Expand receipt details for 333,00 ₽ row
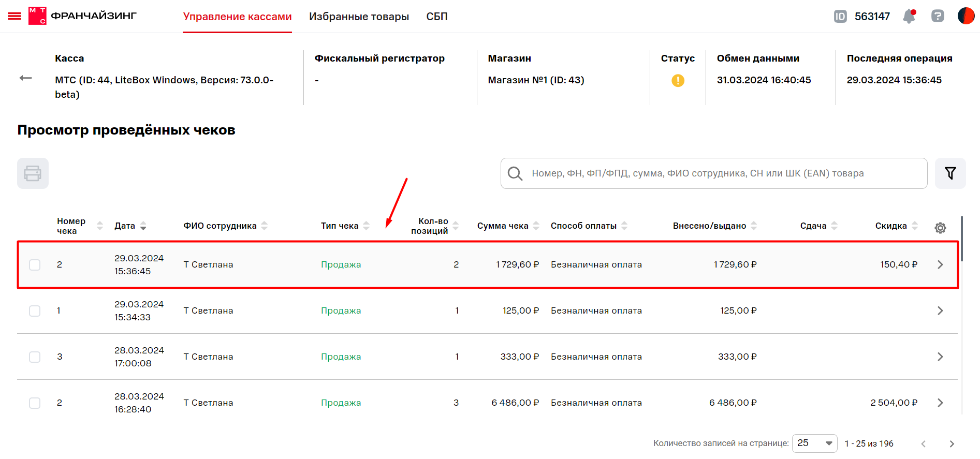Screen dimensions: 980x459 point(940,357)
